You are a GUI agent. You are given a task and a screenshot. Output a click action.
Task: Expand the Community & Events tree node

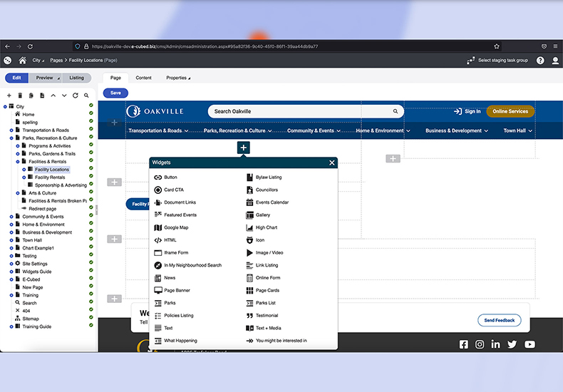click(x=11, y=217)
